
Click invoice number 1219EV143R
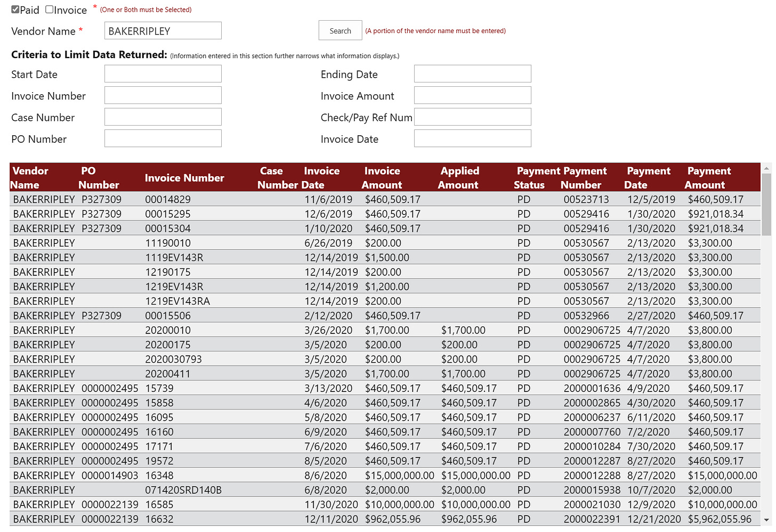[x=174, y=287]
